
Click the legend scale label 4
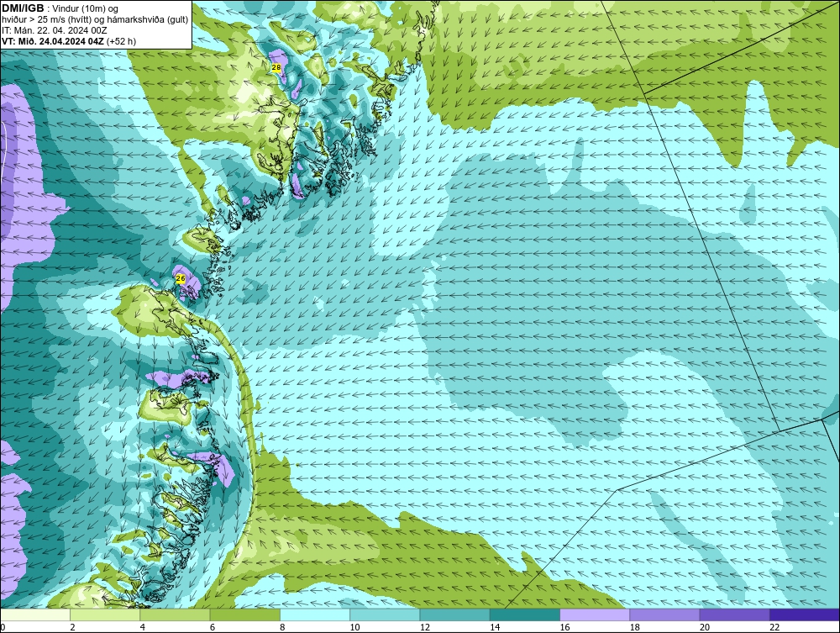click(x=143, y=628)
